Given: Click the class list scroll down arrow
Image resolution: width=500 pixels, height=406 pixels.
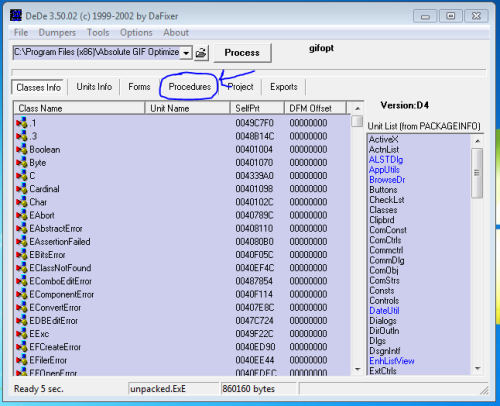Looking at the screenshot, I should point(358,369).
